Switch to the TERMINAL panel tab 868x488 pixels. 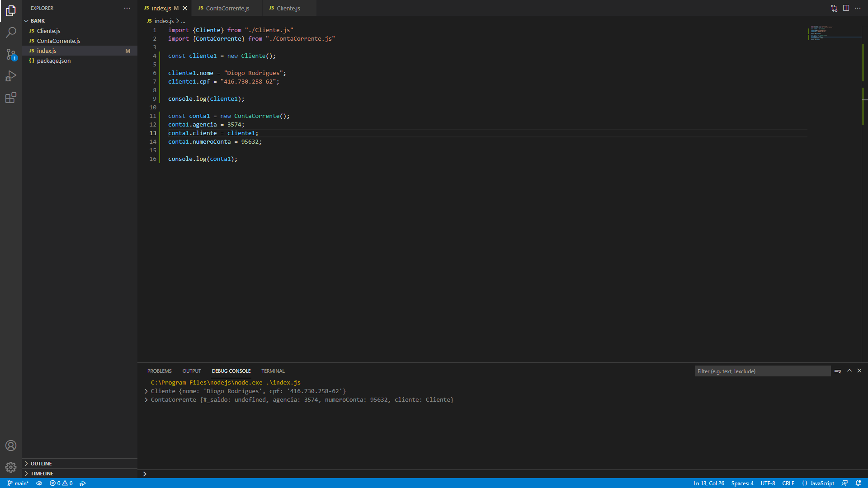pyautogui.click(x=273, y=371)
